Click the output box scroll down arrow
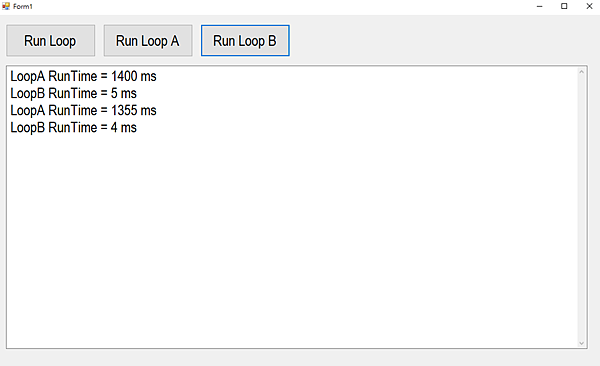Viewport: 600px width, 366px height. coord(582,343)
